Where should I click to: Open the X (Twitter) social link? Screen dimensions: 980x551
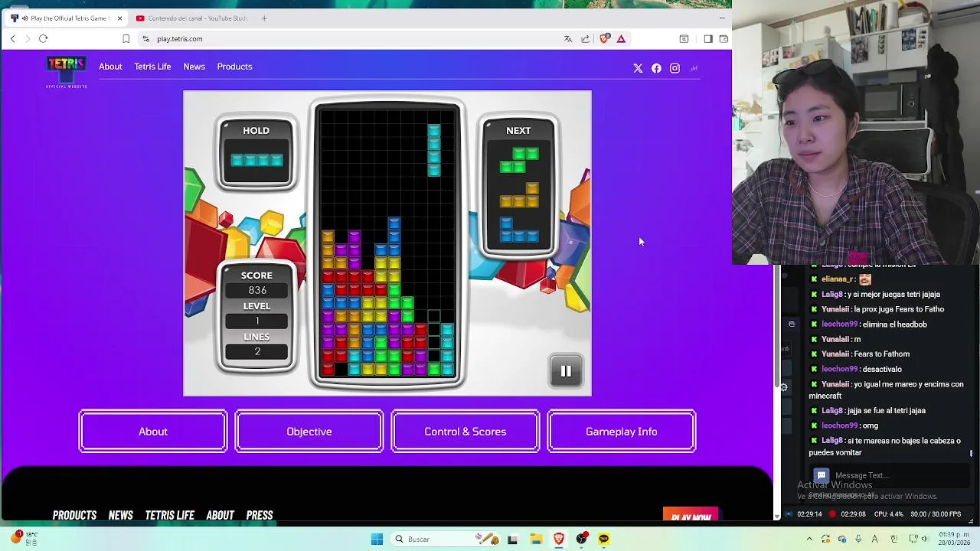pyautogui.click(x=638, y=68)
